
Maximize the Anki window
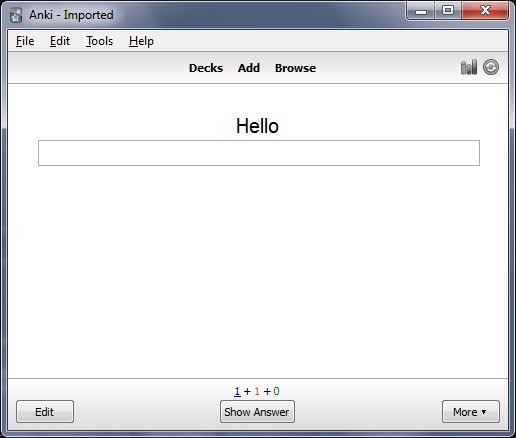[x=448, y=11]
